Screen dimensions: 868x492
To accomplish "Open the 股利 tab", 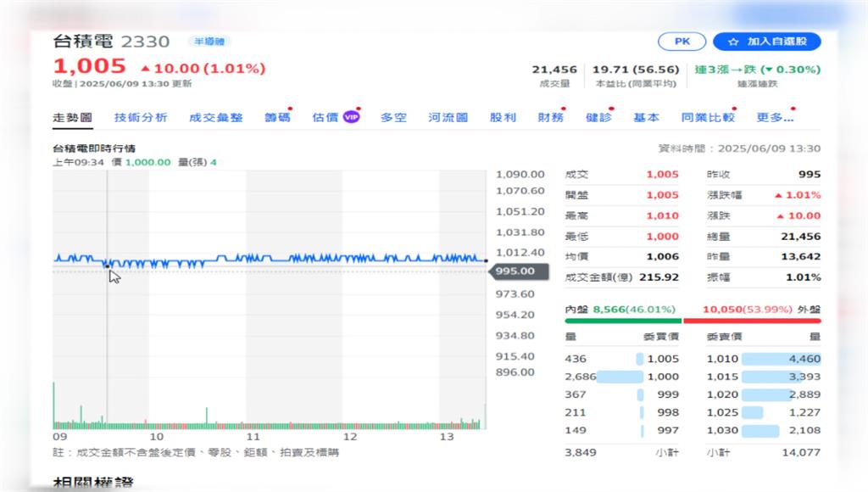I will (x=503, y=117).
